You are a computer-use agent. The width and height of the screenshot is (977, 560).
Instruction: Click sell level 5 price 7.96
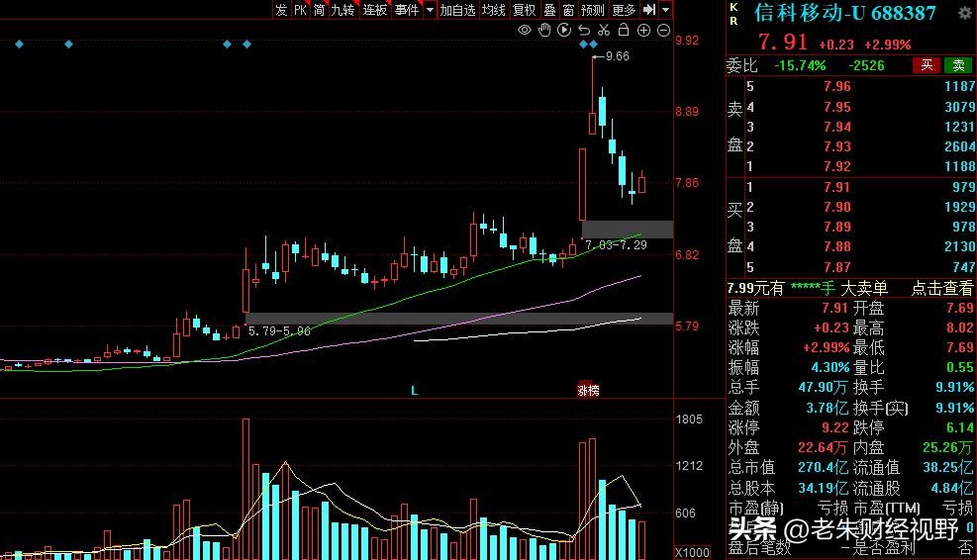[836, 87]
